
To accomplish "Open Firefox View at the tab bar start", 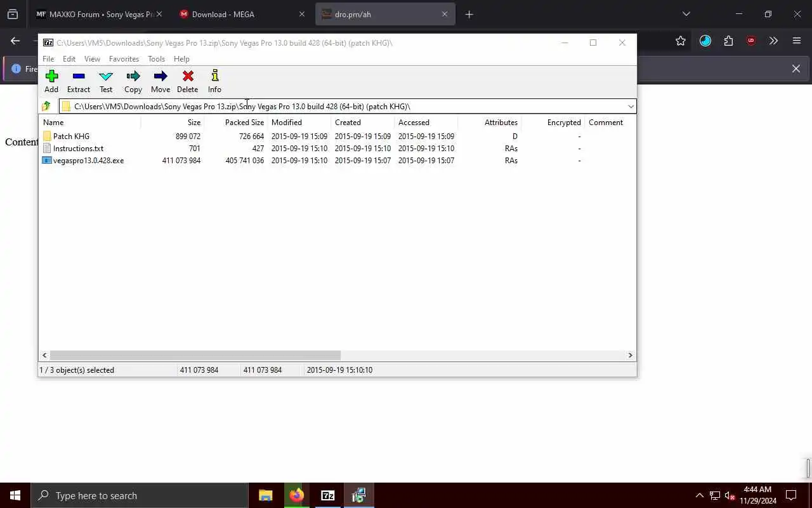I will [13, 14].
